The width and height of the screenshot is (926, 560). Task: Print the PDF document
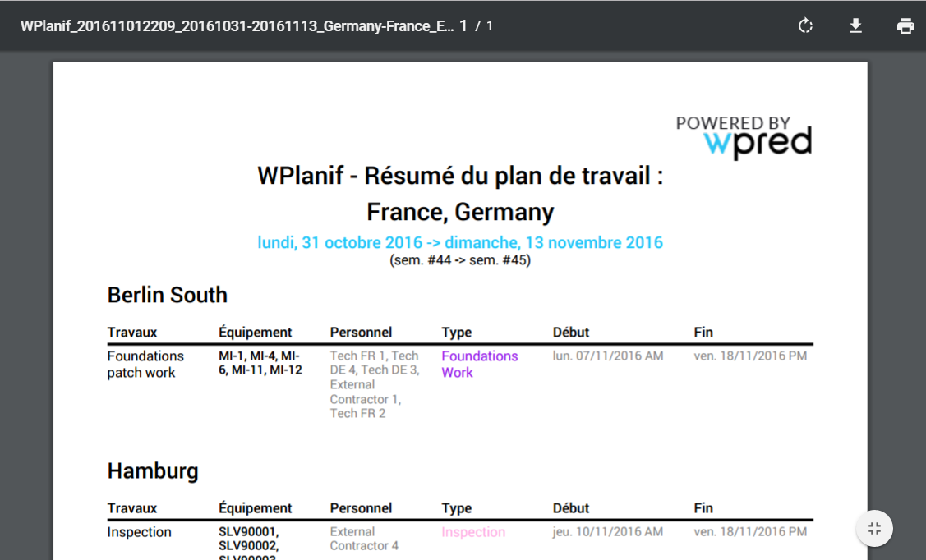click(905, 25)
